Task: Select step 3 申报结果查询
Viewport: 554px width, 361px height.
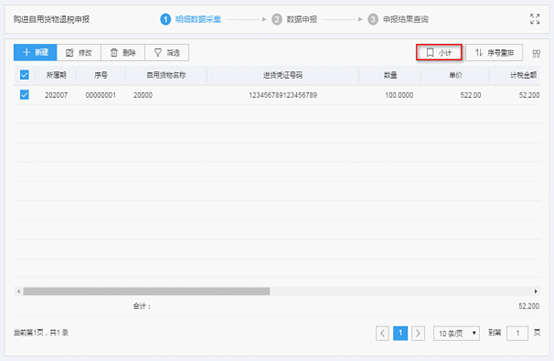Action: 398,19
